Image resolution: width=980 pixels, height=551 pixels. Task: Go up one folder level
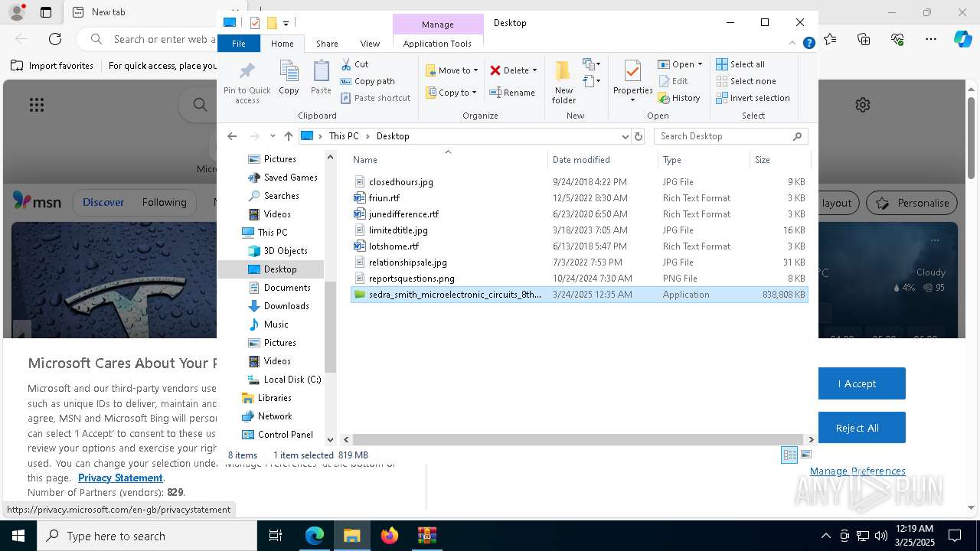[288, 136]
